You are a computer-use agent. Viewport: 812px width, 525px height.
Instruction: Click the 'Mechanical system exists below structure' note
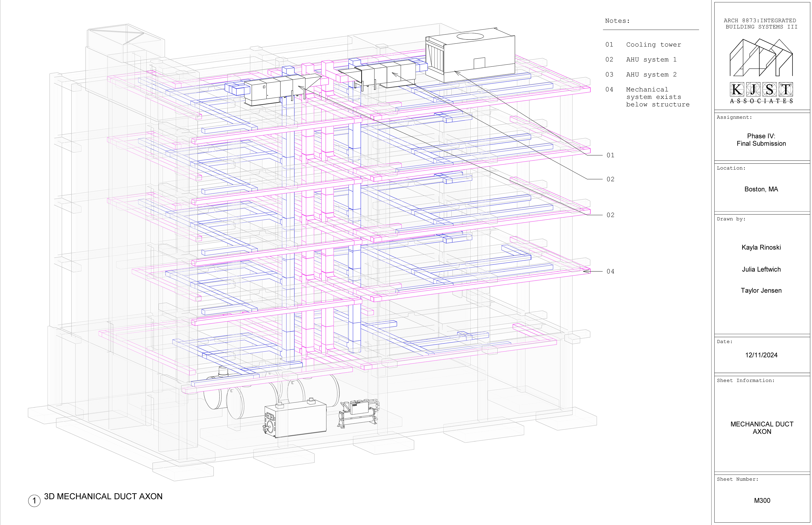657,97
